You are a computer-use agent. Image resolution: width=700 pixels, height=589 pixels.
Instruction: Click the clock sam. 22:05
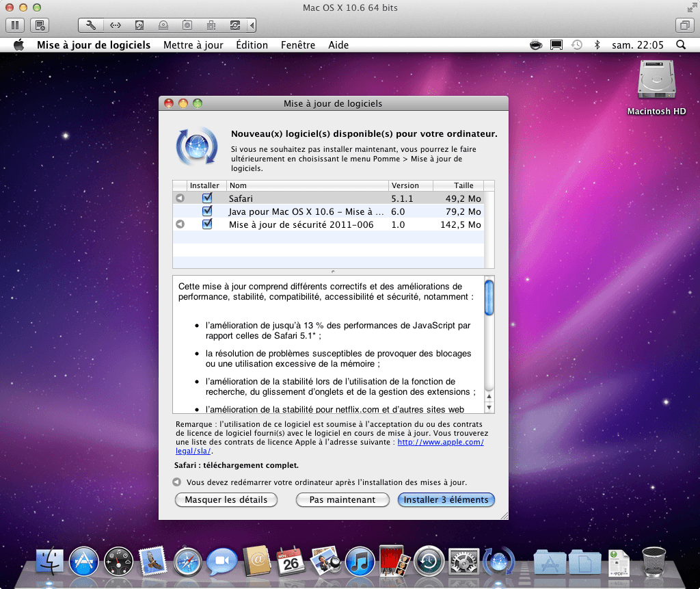coord(638,44)
